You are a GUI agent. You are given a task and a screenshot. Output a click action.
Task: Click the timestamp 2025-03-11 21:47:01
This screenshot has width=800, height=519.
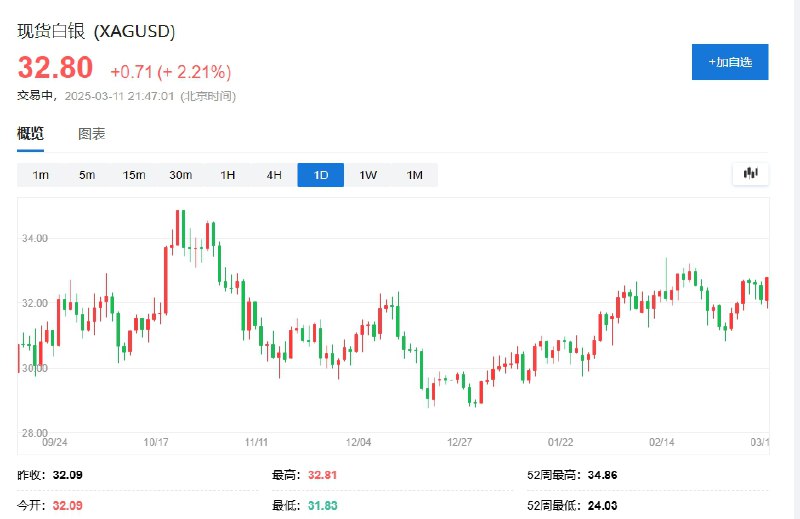pos(119,96)
